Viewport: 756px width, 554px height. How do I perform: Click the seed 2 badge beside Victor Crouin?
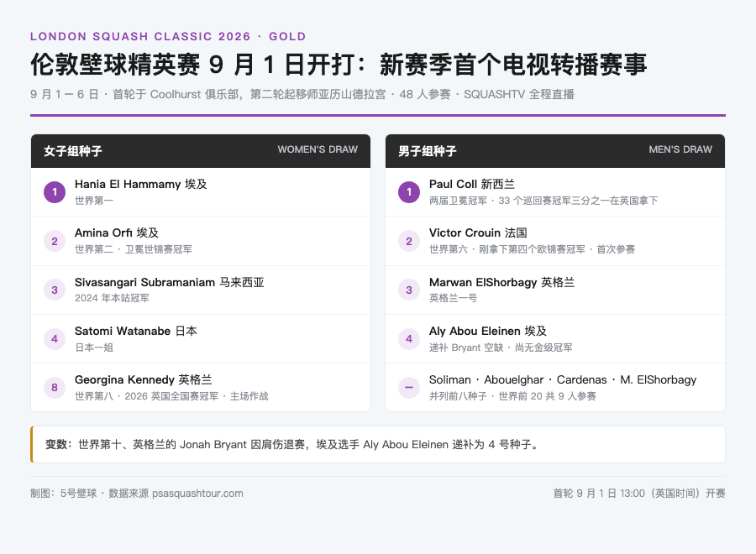409,241
